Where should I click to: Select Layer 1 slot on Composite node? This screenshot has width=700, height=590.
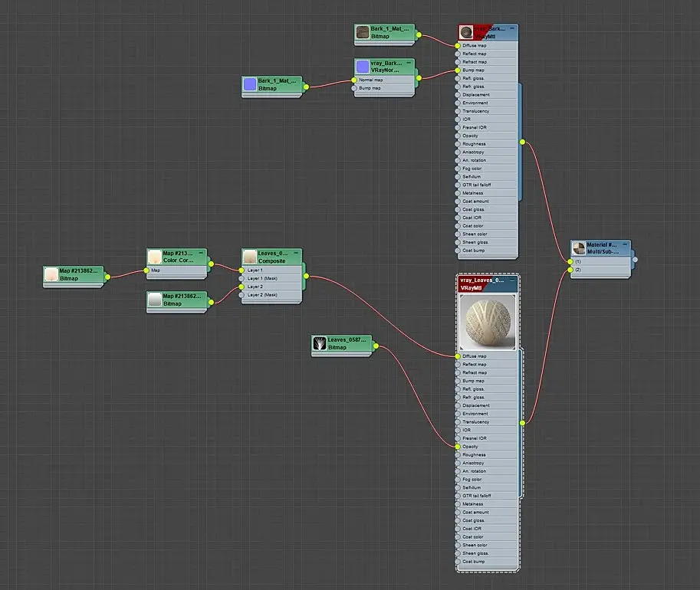point(272,270)
